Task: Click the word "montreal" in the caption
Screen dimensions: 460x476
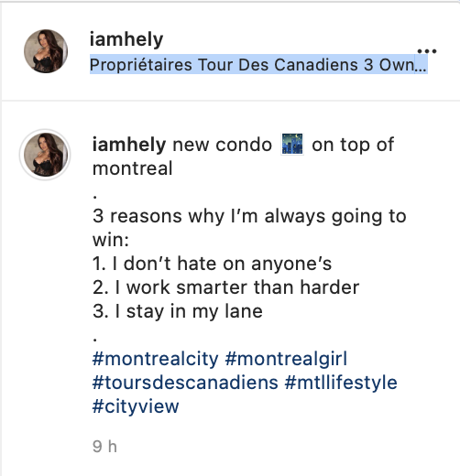Action: 133,168
